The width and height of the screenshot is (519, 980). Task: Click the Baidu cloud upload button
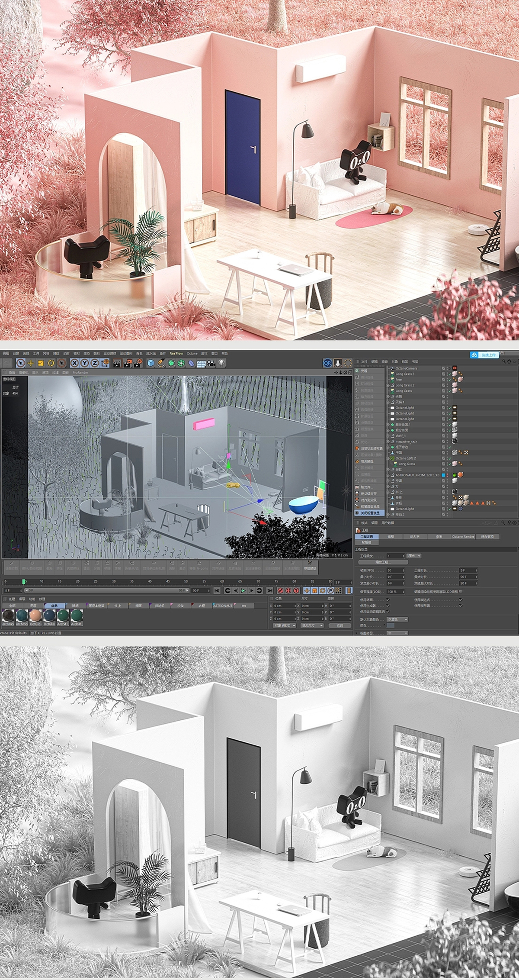click(484, 355)
